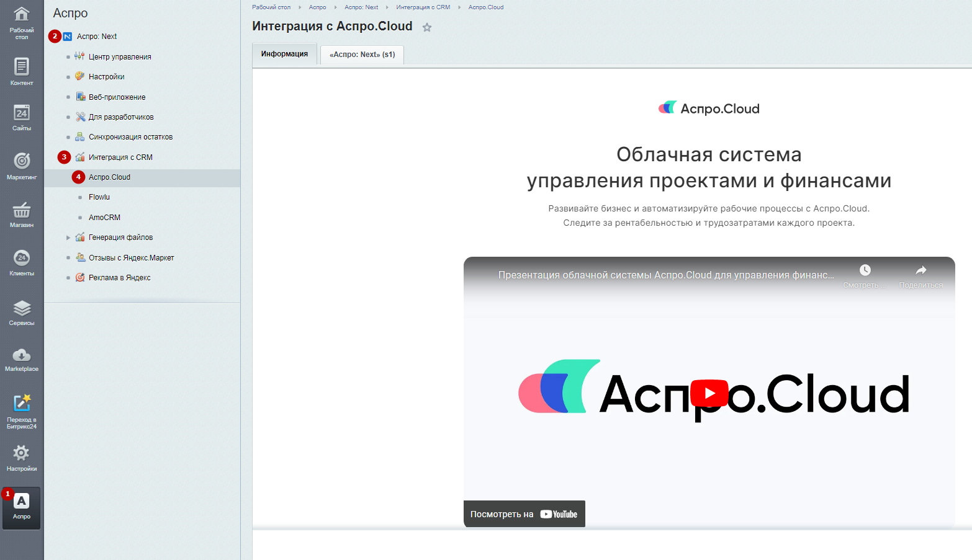Click the Синхронизация остатков icon
This screenshot has height=560, width=972.
point(79,136)
